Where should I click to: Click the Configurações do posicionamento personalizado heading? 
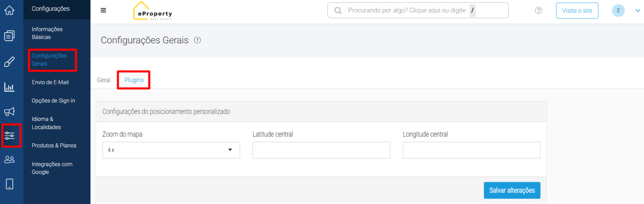pyautogui.click(x=166, y=111)
